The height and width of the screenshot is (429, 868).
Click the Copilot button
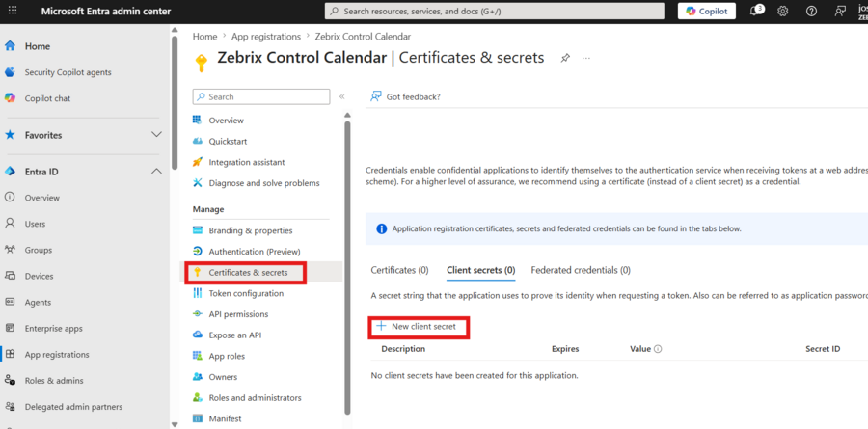[706, 11]
